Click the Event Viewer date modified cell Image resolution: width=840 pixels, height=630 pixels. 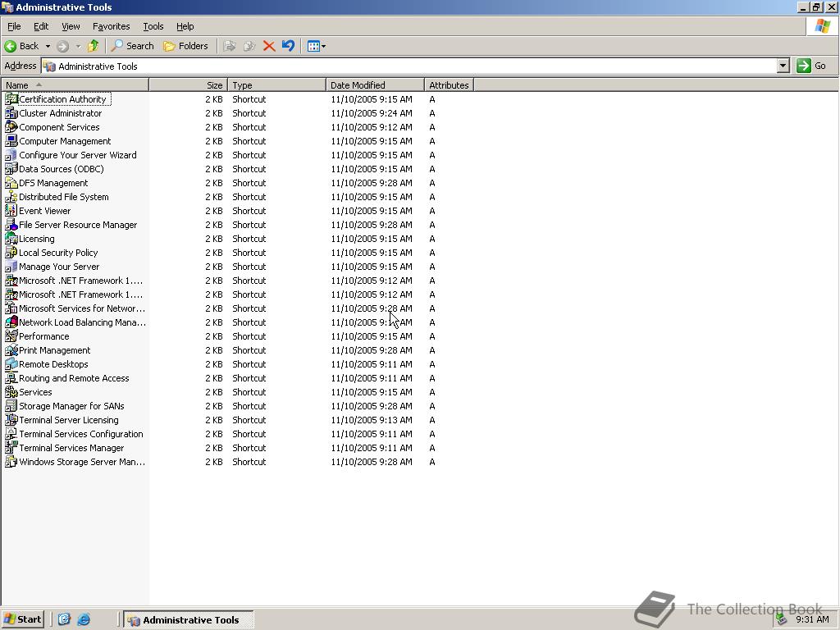point(372,211)
